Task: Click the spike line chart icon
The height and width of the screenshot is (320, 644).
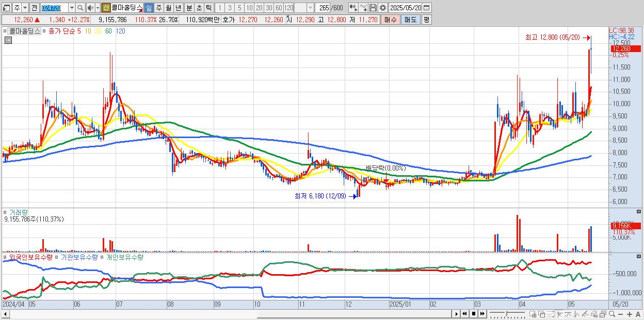Action: coord(577,314)
